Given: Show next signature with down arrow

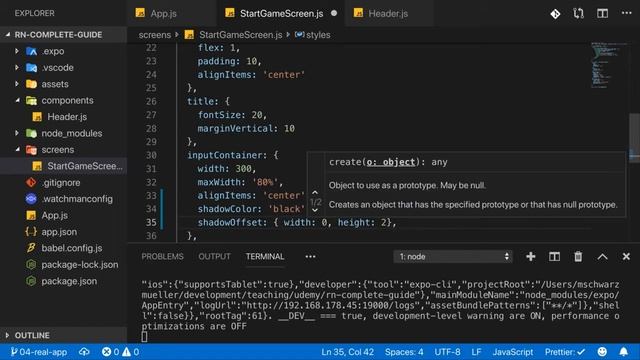Looking at the screenshot, I should [315, 210].
